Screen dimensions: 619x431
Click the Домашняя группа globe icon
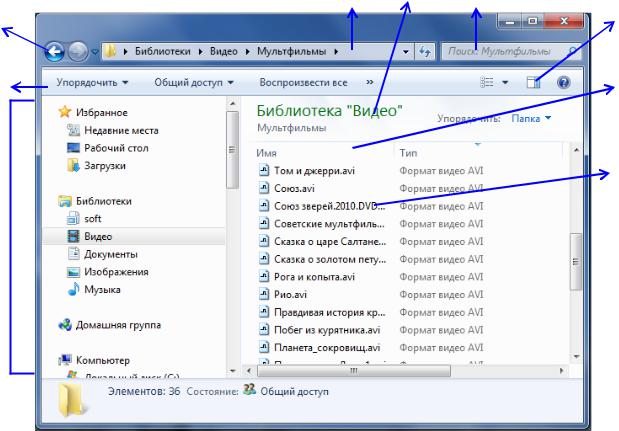tap(65, 325)
